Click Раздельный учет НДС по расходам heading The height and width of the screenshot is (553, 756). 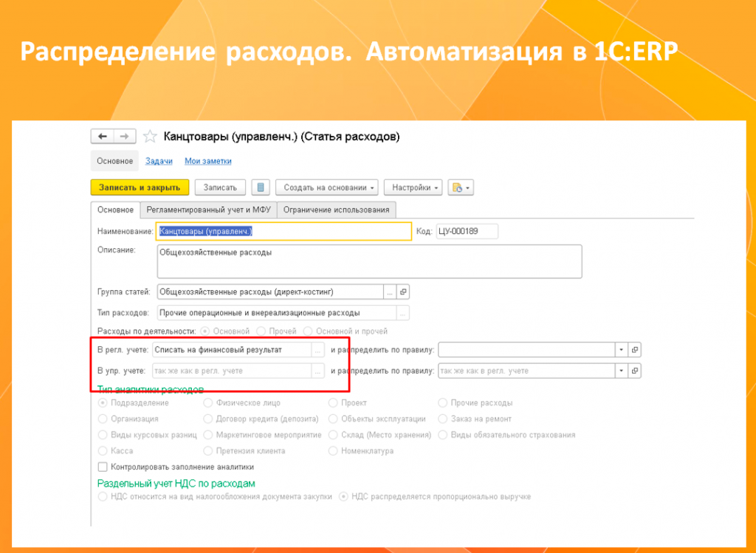(176, 484)
